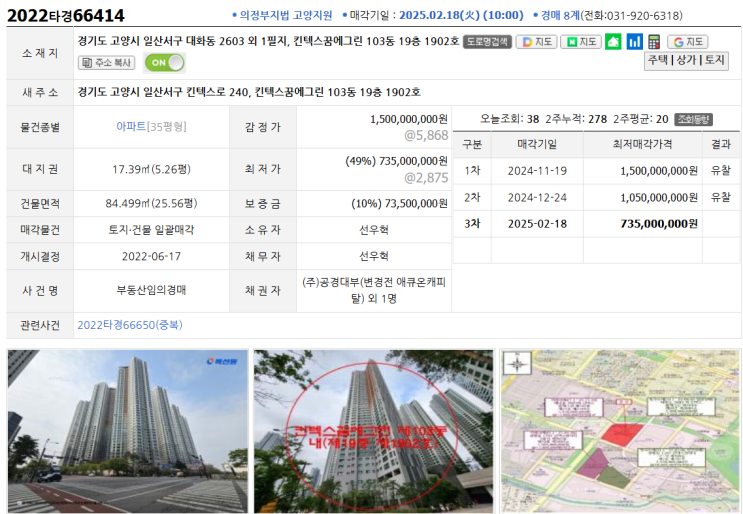Open the Daum 지도 map button
The height and width of the screenshot is (514, 743).
[x=536, y=42]
